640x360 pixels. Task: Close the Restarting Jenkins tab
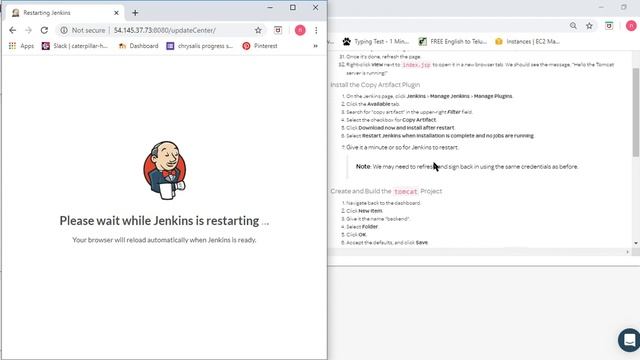click(116, 13)
